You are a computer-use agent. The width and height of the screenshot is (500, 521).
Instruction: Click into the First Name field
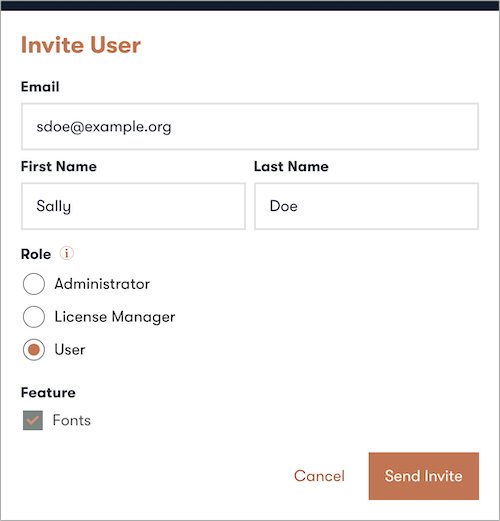(x=133, y=206)
